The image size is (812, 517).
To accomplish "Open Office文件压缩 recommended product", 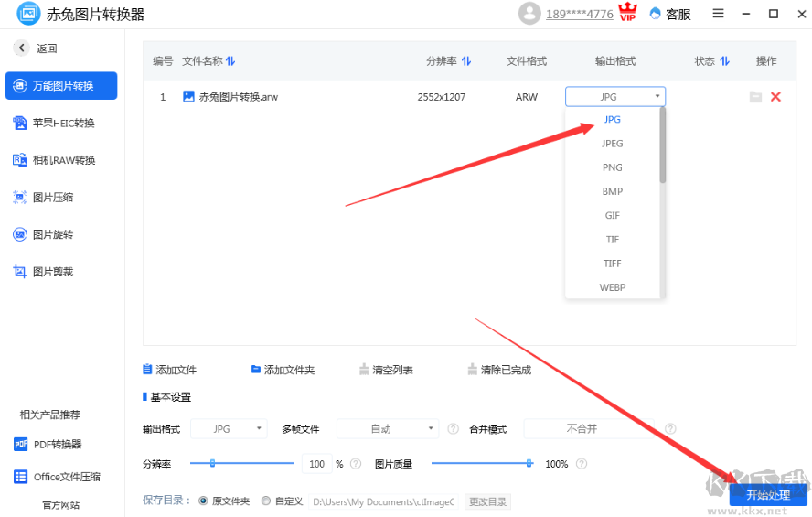I will click(x=57, y=477).
